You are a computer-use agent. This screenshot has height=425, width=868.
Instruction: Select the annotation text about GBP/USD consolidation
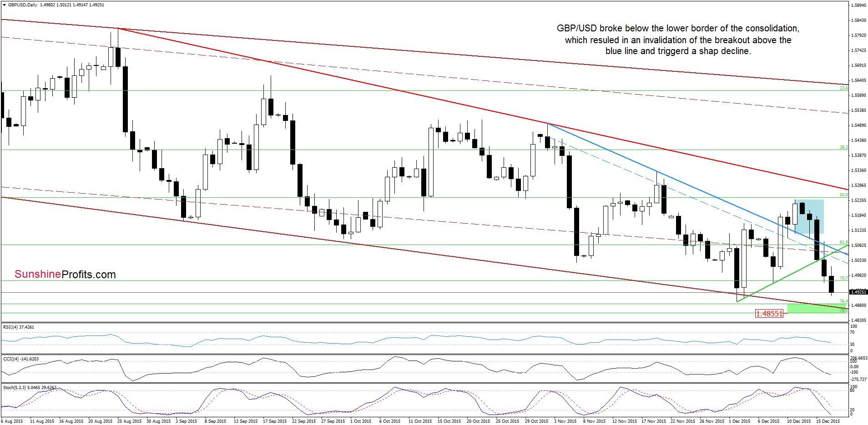(678, 40)
